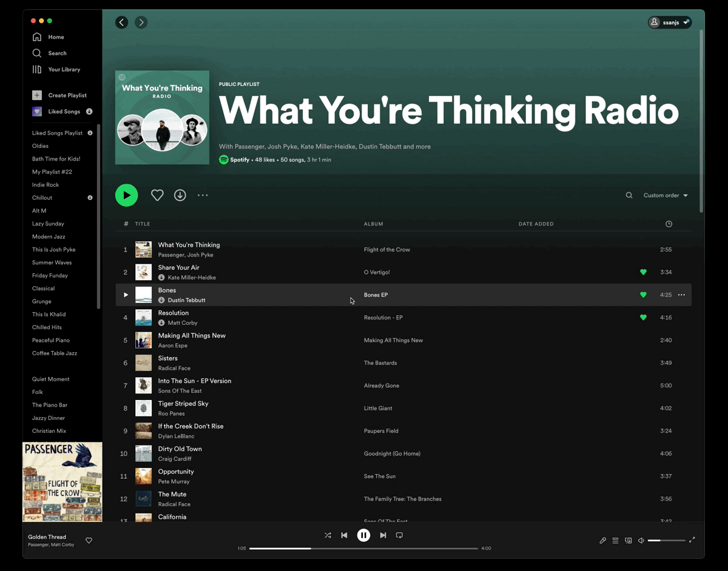Open the play queue panel
728x571 pixels.
(615, 540)
